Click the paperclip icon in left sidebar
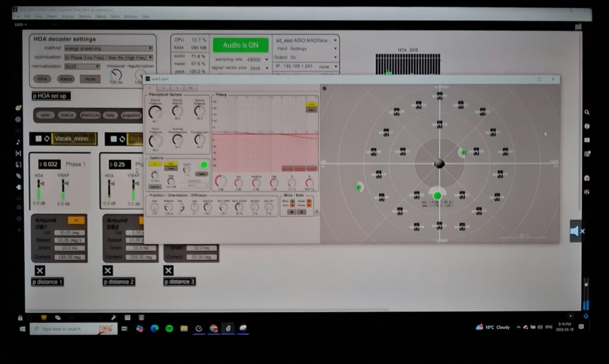 pyautogui.click(x=18, y=175)
